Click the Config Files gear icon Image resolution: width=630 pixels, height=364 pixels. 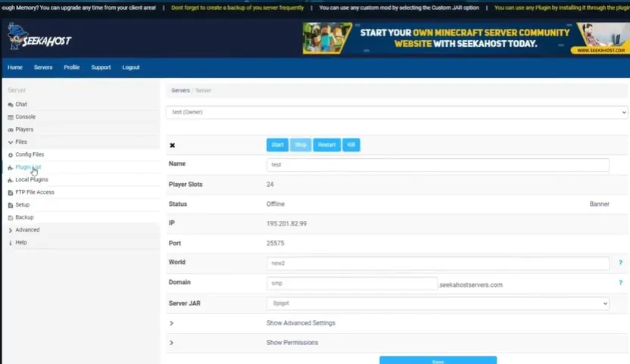coord(11,154)
